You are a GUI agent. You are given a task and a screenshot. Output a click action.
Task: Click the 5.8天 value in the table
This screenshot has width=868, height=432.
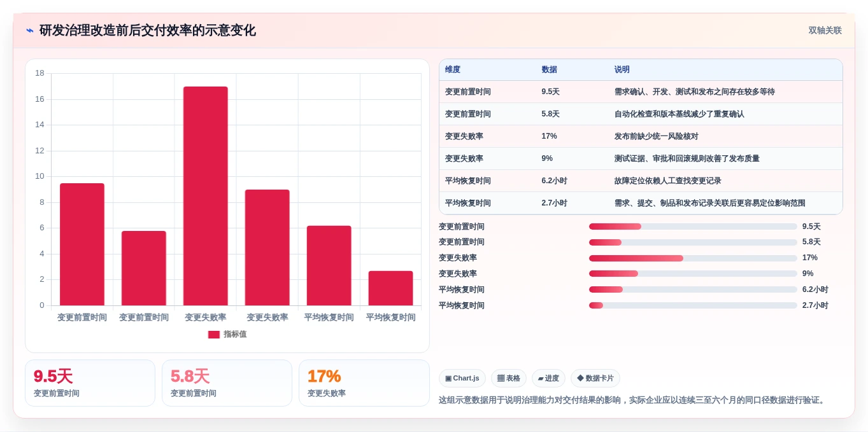click(551, 115)
